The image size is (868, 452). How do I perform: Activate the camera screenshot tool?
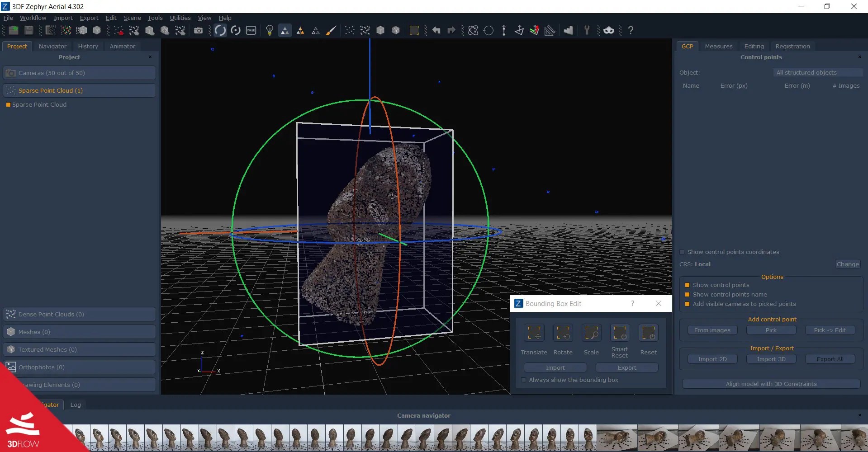point(199,30)
